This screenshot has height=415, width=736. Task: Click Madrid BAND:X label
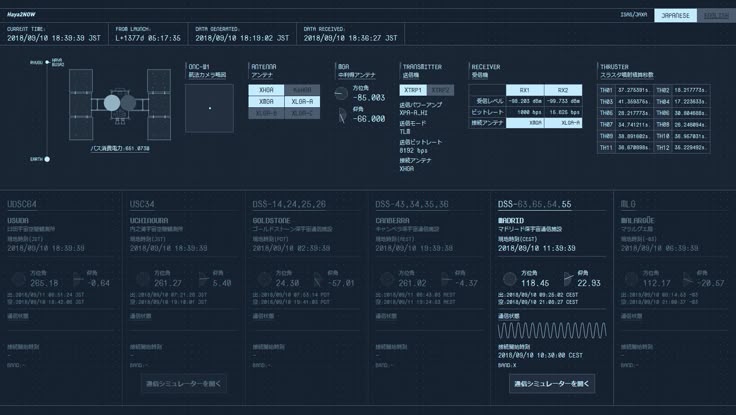tap(507, 365)
